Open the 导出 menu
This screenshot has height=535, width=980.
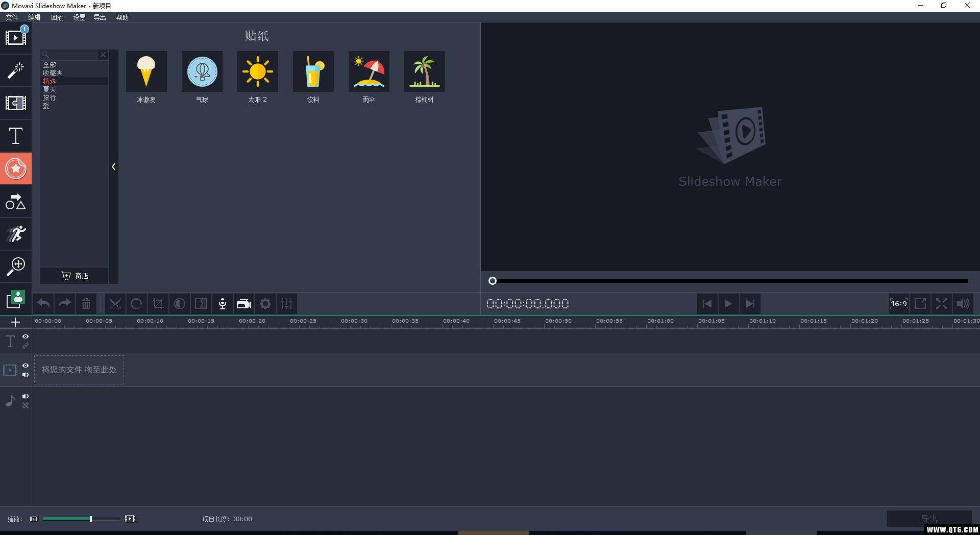(100, 17)
